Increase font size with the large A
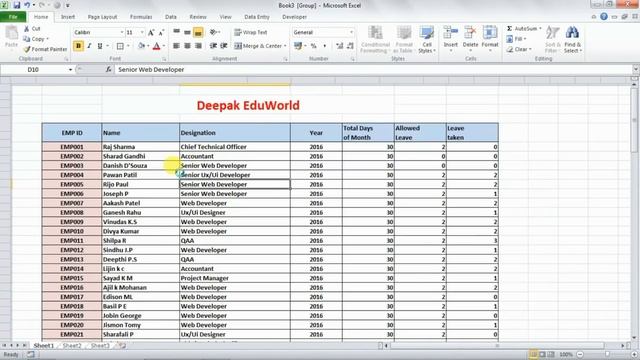640x360 pixels. [x=151, y=32]
